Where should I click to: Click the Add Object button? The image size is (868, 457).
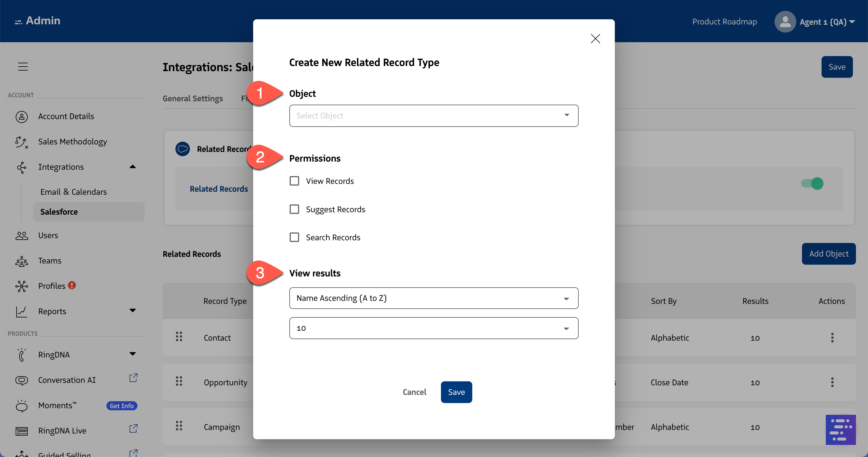click(829, 254)
